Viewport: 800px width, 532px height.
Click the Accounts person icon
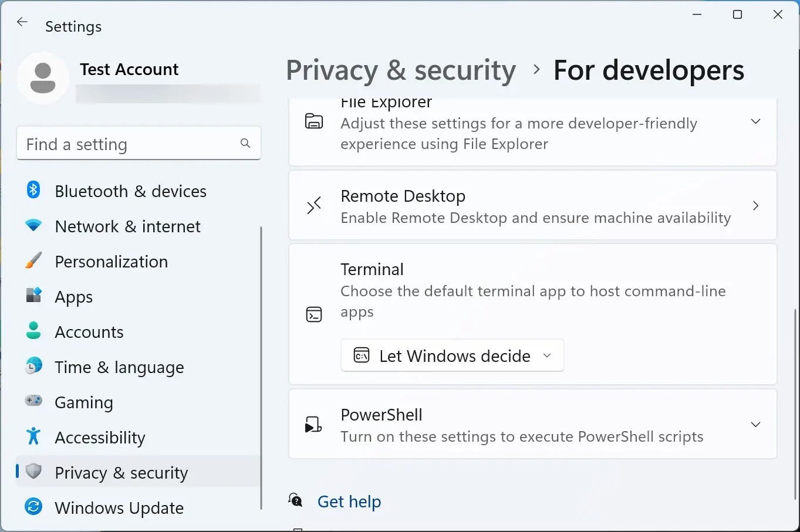tap(33, 330)
